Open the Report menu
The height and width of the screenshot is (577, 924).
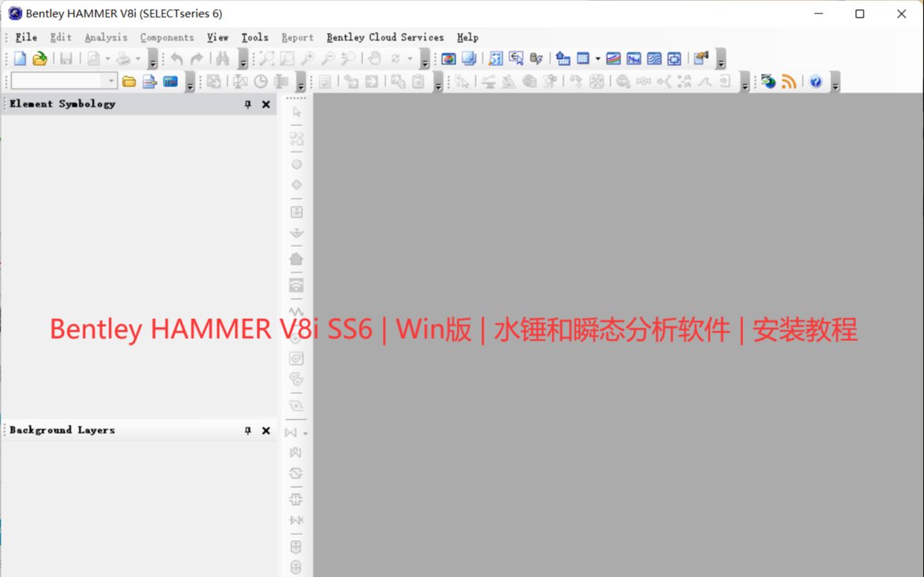(297, 38)
